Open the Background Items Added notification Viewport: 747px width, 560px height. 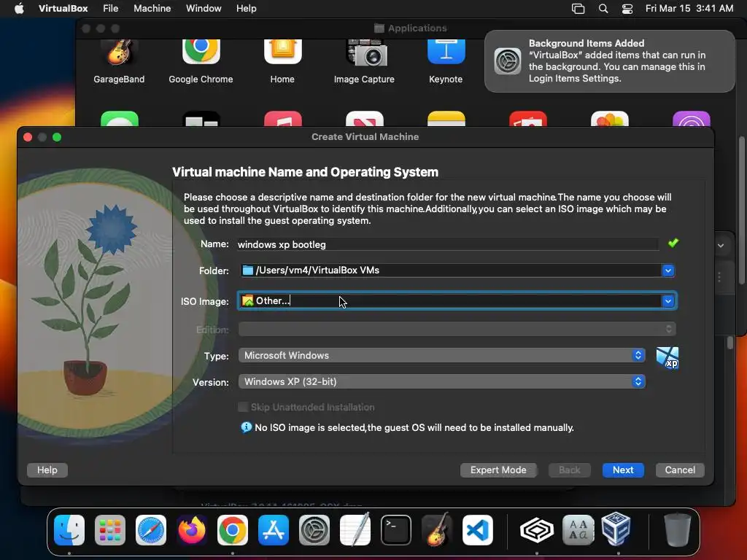pos(610,61)
